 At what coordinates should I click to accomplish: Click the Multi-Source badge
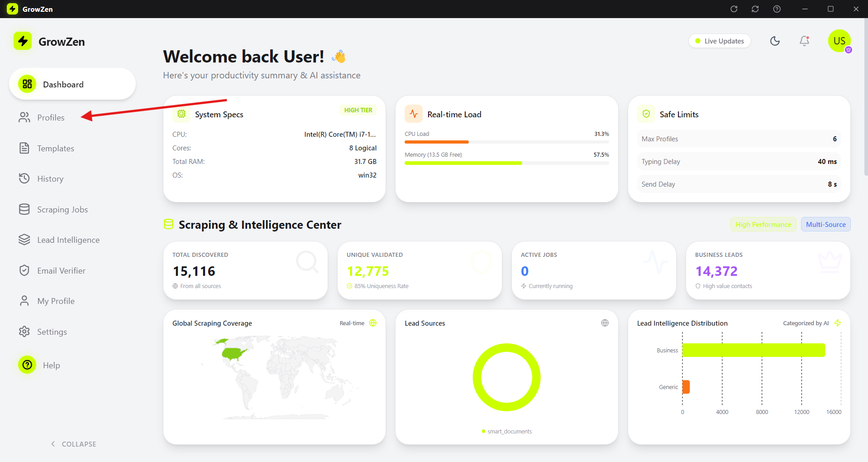[825, 225]
